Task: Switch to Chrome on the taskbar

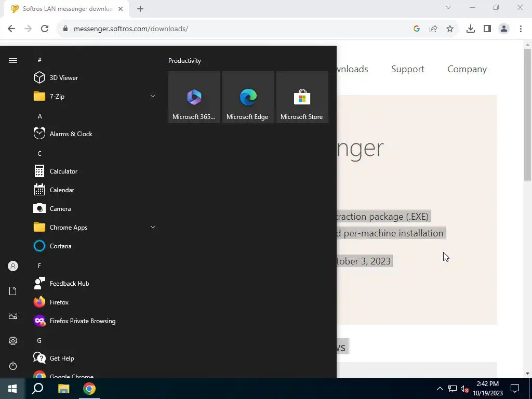Action: pos(89,389)
